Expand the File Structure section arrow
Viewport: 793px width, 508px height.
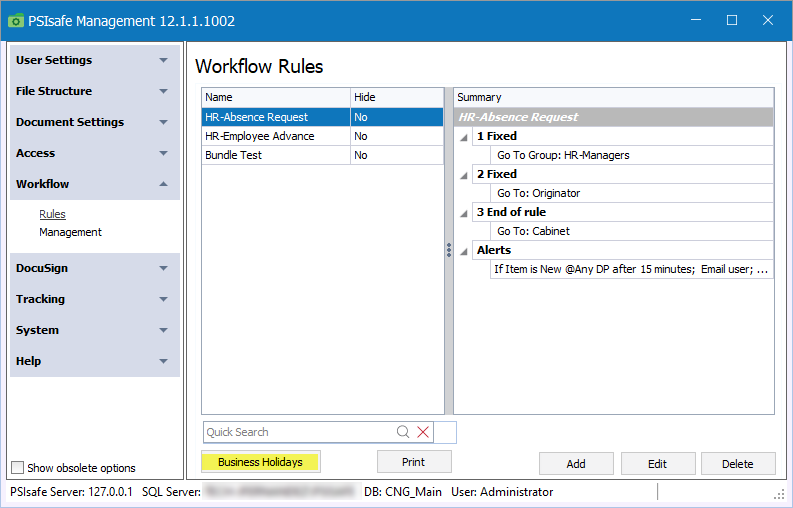(x=163, y=91)
